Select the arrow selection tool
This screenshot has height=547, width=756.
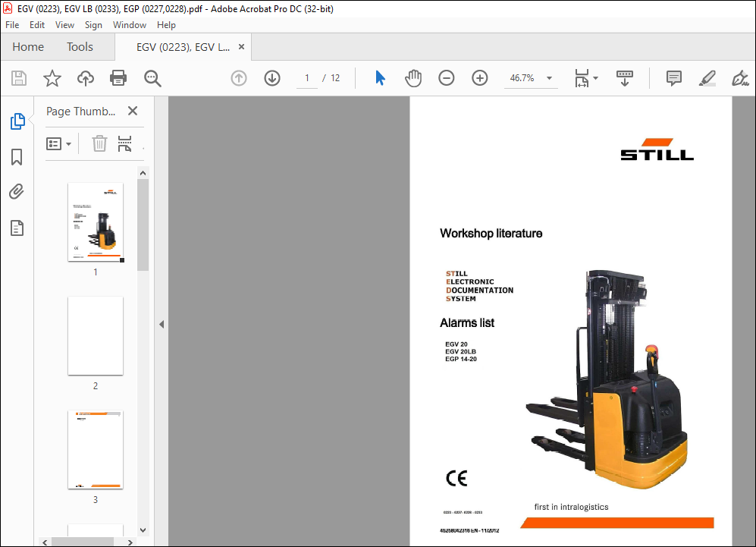click(380, 78)
